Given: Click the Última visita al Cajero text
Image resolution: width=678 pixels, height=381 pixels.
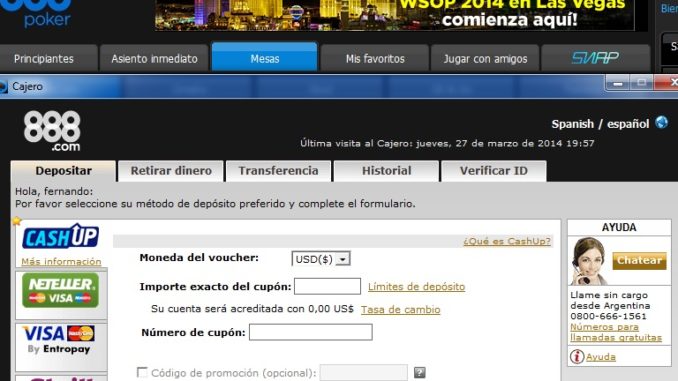Looking at the screenshot, I should click(x=447, y=143).
